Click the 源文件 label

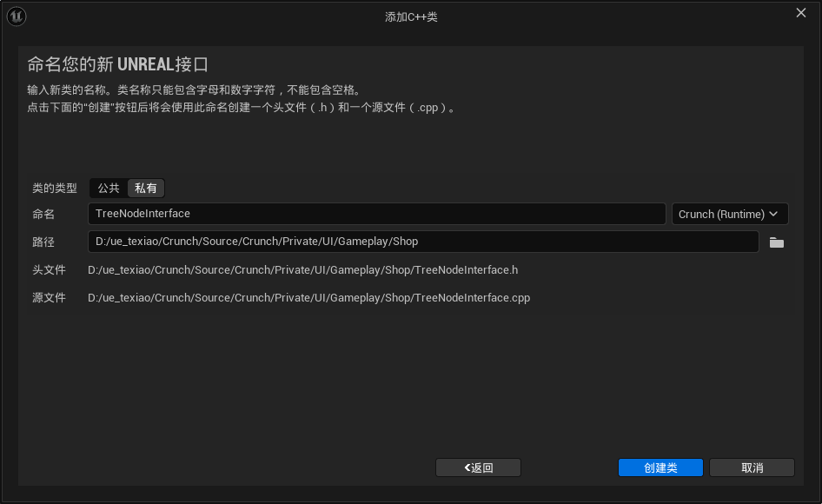click(49, 298)
